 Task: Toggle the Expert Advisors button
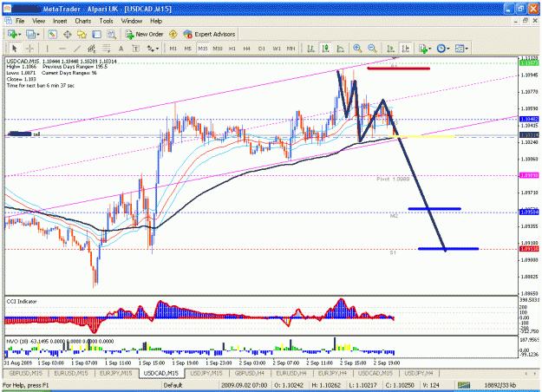[x=210, y=34]
